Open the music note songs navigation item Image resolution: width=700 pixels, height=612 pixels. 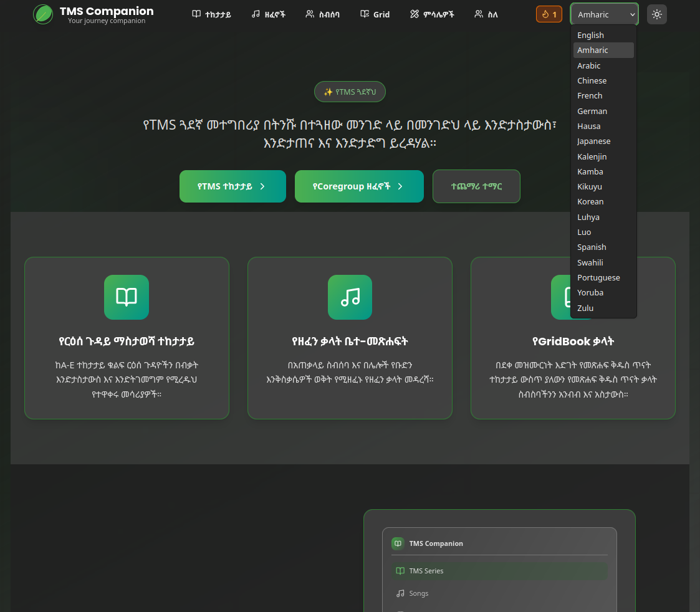point(269,14)
